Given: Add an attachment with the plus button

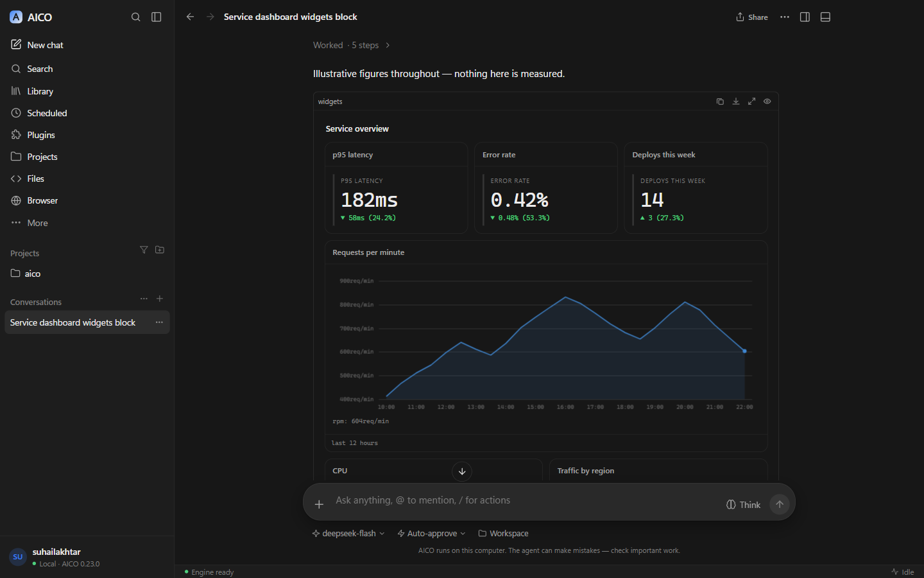Looking at the screenshot, I should coord(319,504).
